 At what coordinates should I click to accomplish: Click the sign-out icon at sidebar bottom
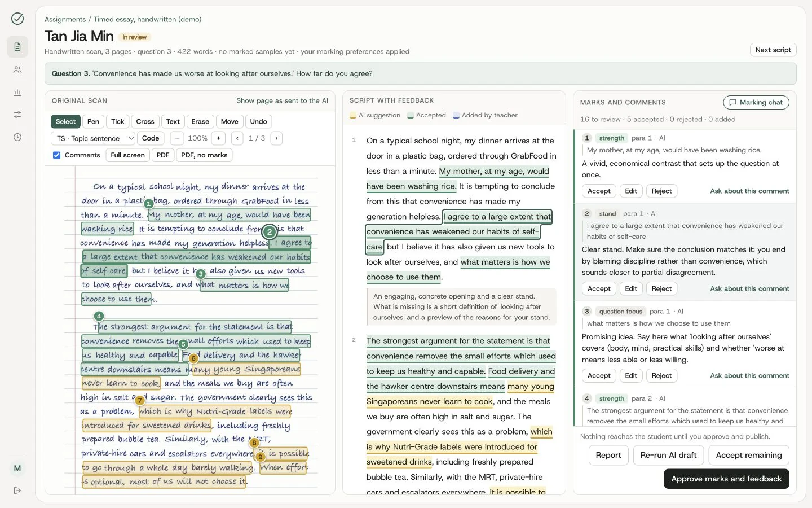click(17, 491)
